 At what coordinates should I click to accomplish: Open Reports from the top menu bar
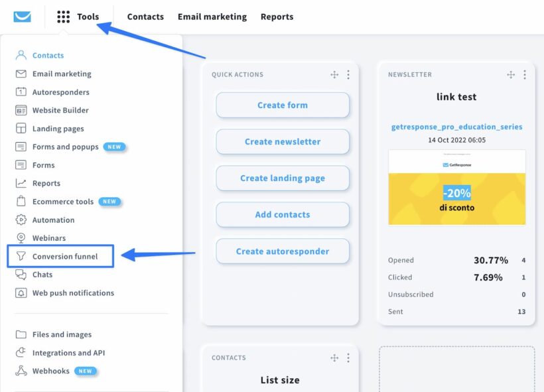pos(277,17)
